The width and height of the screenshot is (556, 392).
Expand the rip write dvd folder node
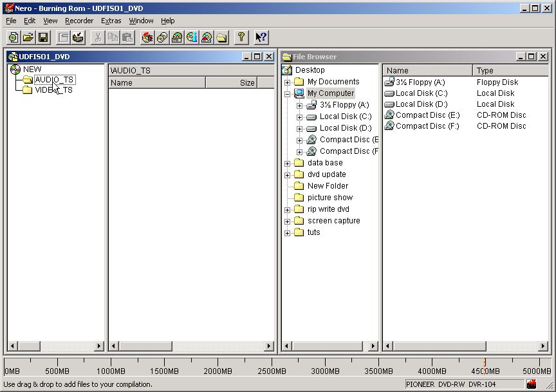(287, 210)
